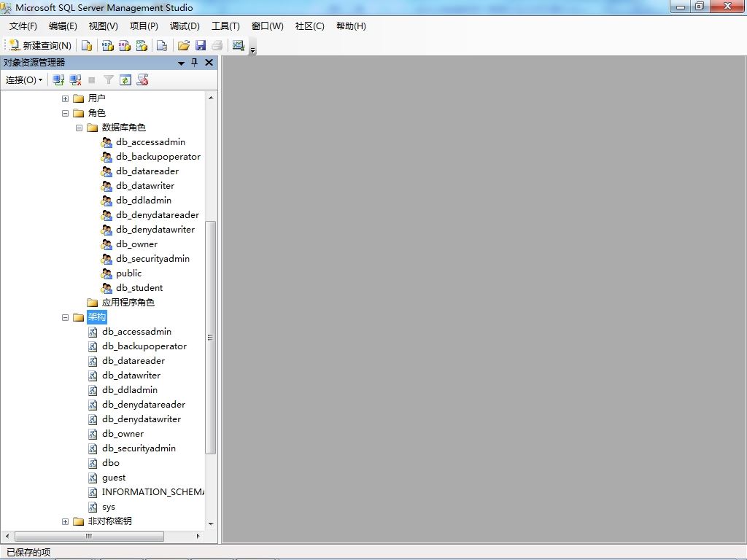Click the Print icon in toolbar
This screenshot has height=560, width=747.
[x=217, y=45]
